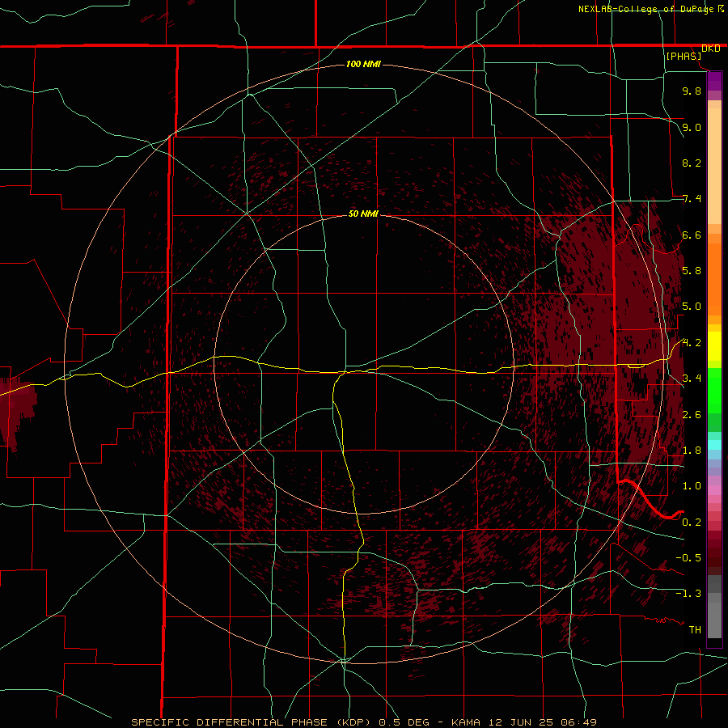Click the 1.8 legend value

tap(692, 451)
